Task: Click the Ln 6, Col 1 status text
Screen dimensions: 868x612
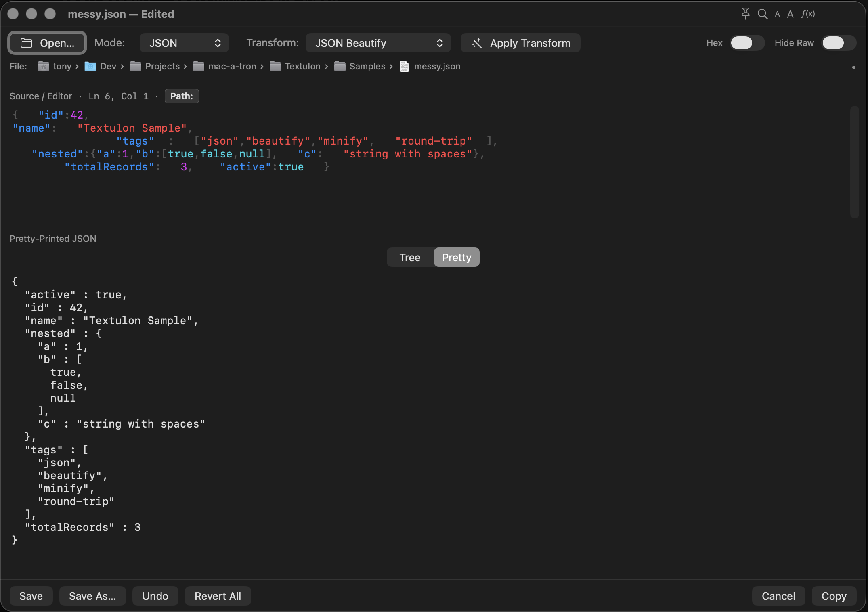Action: pyautogui.click(x=119, y=96)
